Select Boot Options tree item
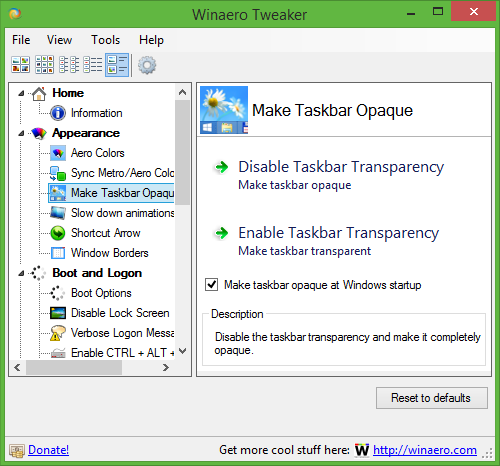The height and width of the screenshot is (466, 500). pos(101,293)
